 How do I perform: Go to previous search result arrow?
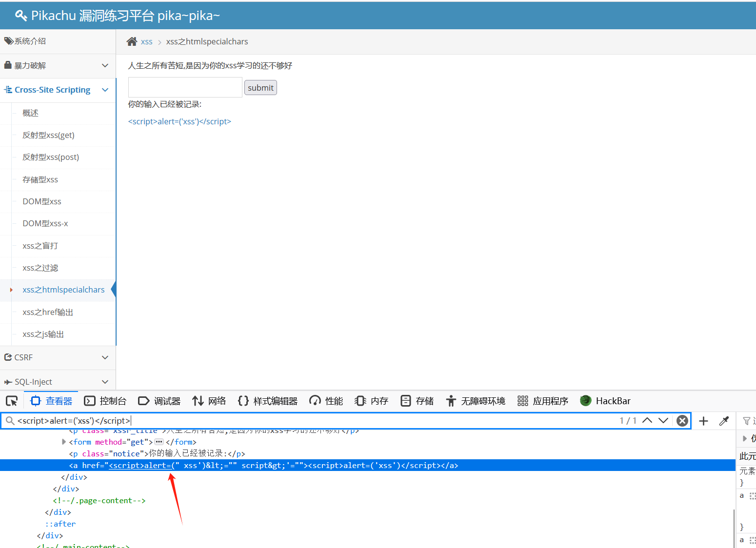(x=647, y=421)
